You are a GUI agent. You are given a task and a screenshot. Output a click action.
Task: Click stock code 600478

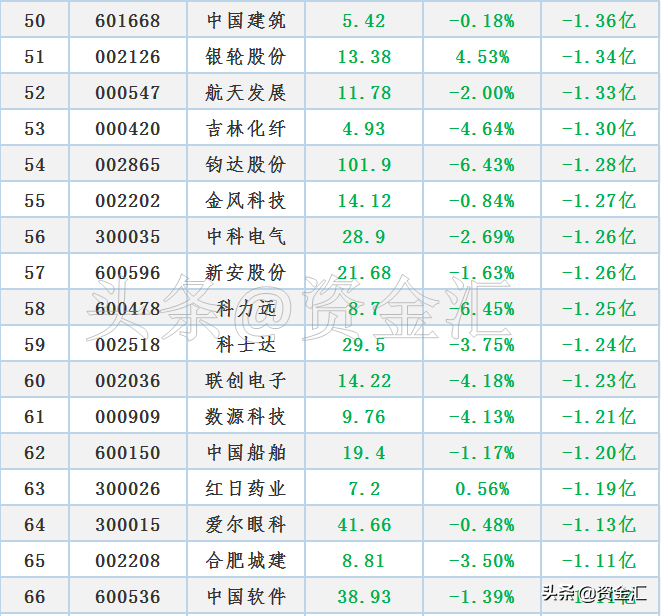click(128, 309)
